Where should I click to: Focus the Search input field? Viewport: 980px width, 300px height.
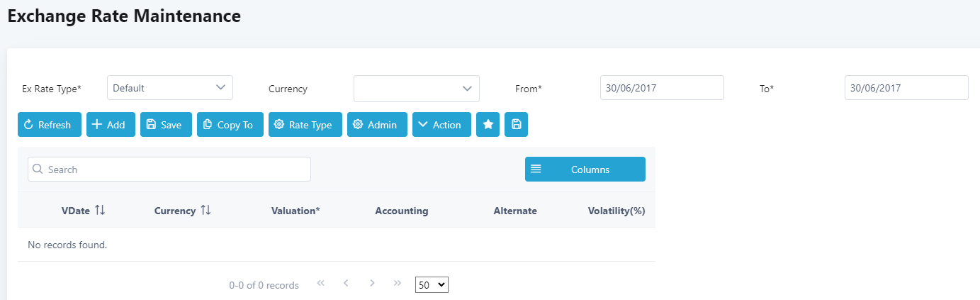169,170
